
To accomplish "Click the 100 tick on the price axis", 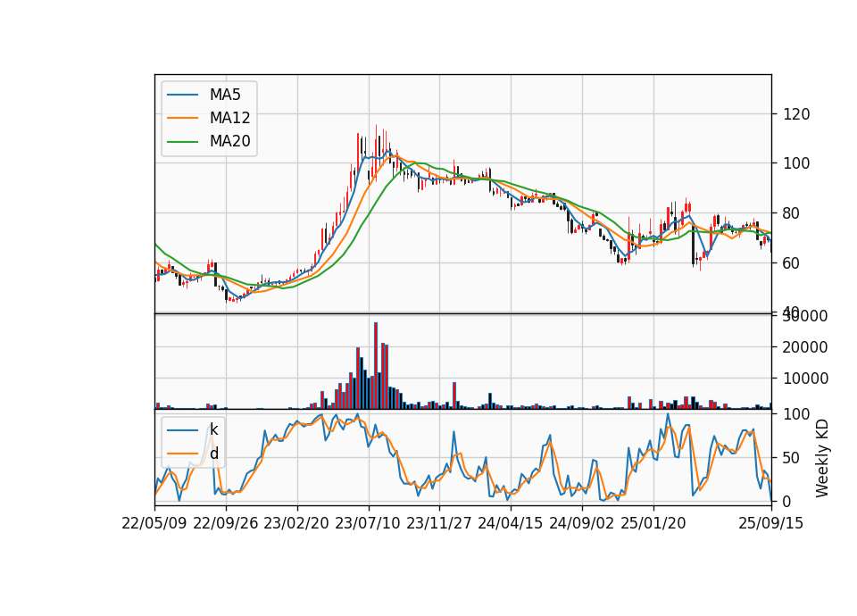I will pos(796,163).
